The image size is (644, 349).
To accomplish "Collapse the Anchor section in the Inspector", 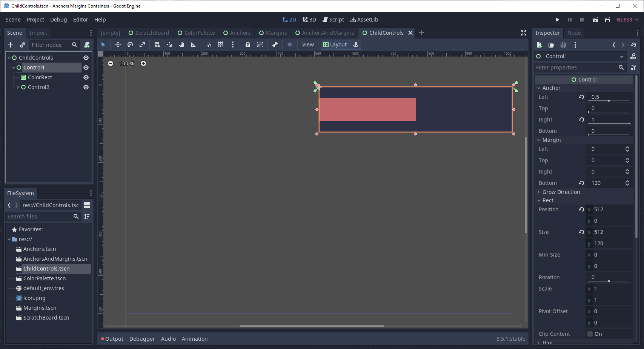I will pyautogui.click(x=539, y=88).
